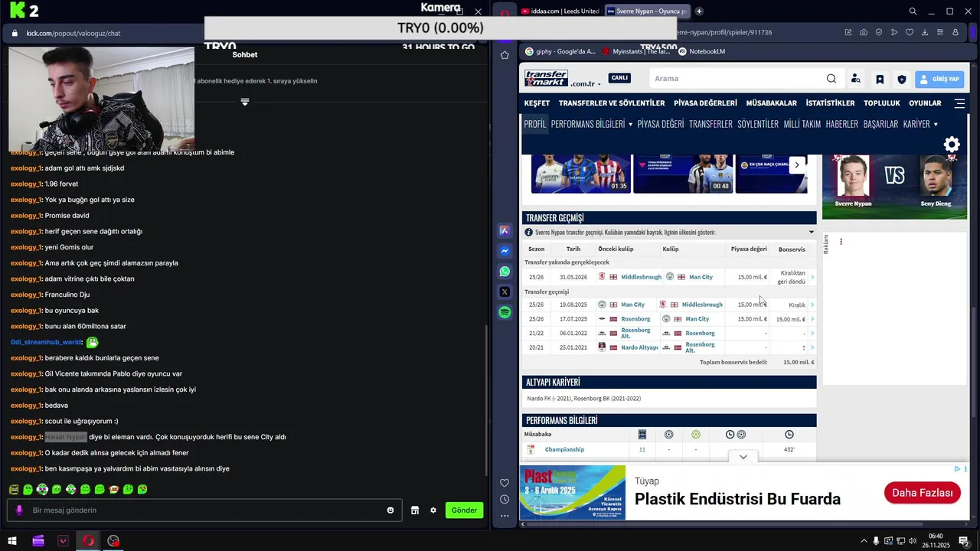This screenshot has height=551, width=980.
Task: Expand 31.05.2026 Middlesbrough transfer row arrow
Action: (812, 277)
